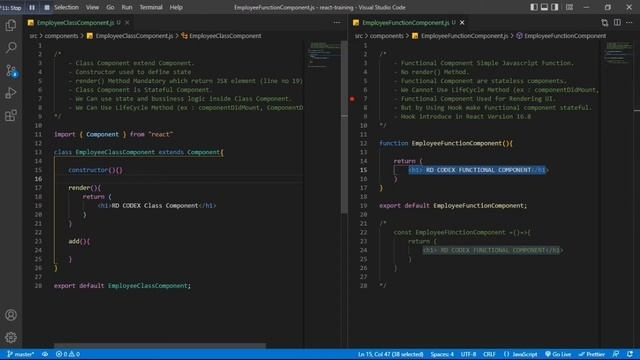Click 'export default EmployeeFunctionComponent;' line
Screen dimensions: 640x360
[453, 206]
